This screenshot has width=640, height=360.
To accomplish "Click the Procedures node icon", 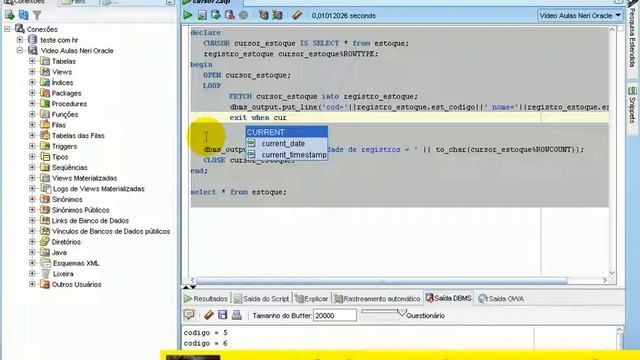I will [x=45, y=104].
